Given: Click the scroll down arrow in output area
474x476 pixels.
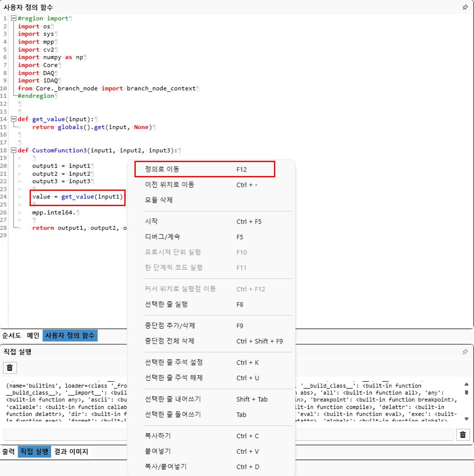Looking at the screenshot, I should 466,419.
